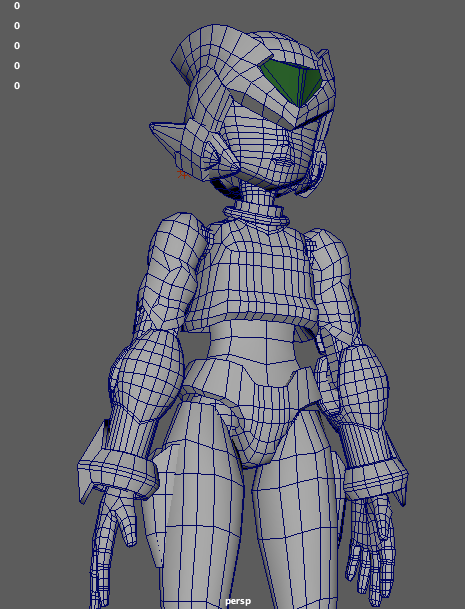Image resolution: width=465 pixels, height=609 pixels.
Task: Select the green visor faces on helmet
Action: pyautogui.click(x=292, y=82)
